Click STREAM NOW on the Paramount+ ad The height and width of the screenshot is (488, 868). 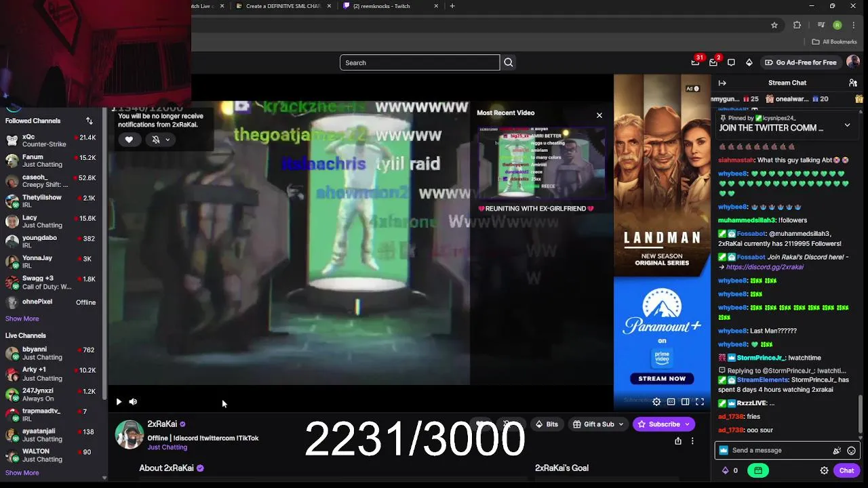tap(662, 378)
